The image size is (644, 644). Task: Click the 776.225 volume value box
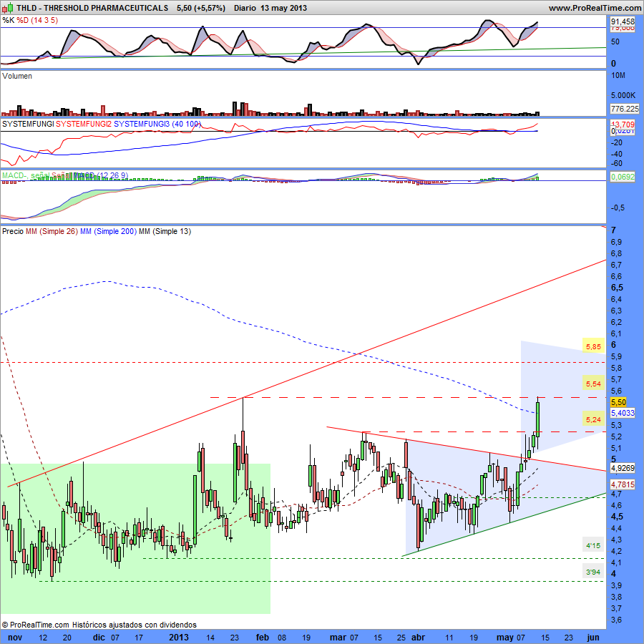[x=625, y=109]
